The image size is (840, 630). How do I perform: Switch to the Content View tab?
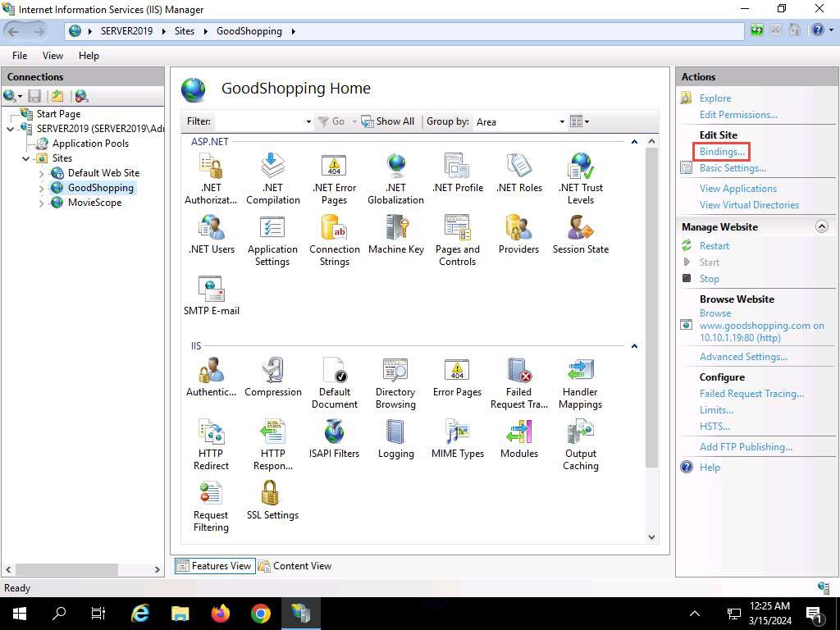click(x=295, y=566)
